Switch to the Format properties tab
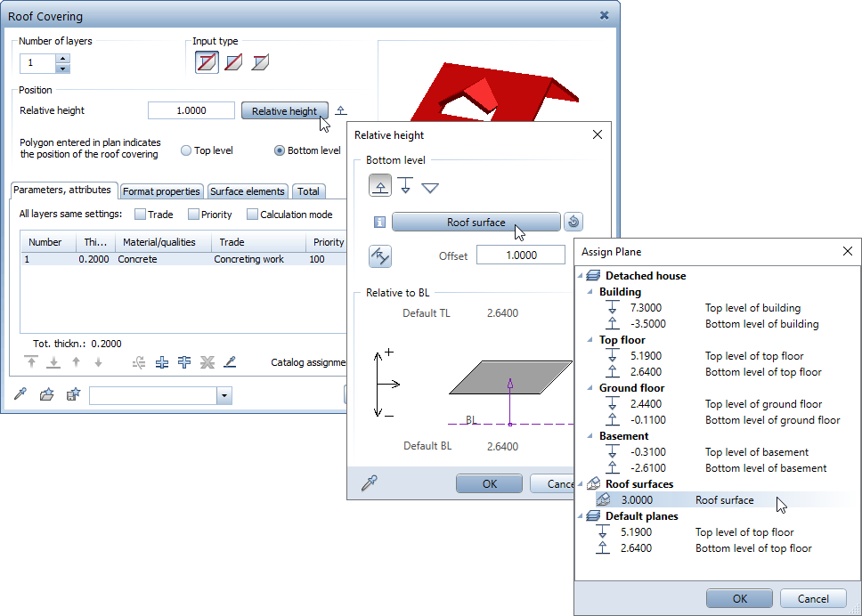This screenshot has height=616, width=862. [x=161, y=191]
